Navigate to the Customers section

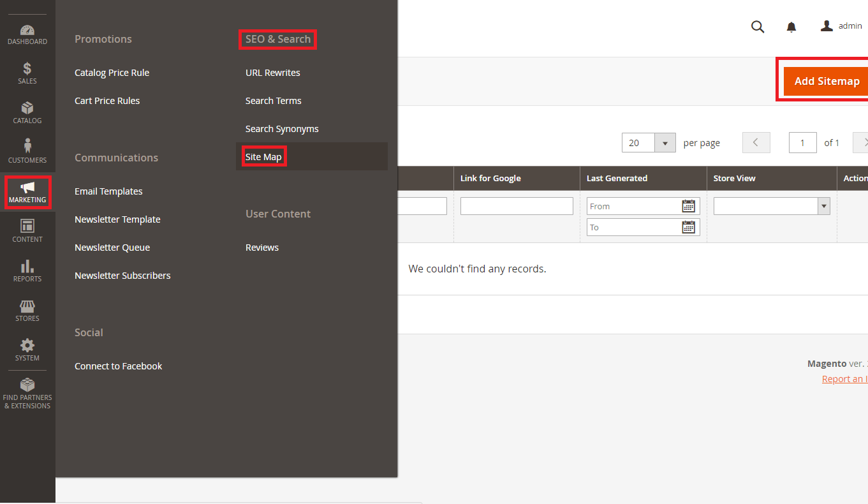27,150
